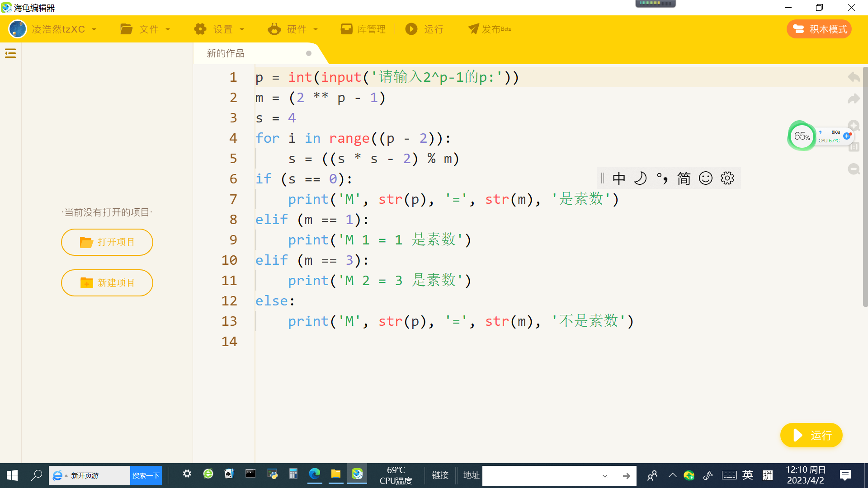This screenshot has width=868, height=488.
Task: Open the Python IDLE taskbar icon
Action: pyautogui.click(x=272, y=474)
